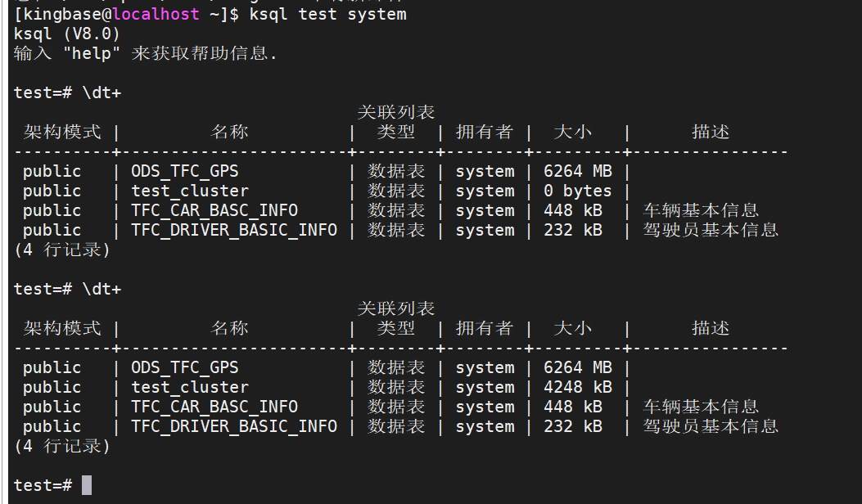Screen dimensions: 862x504
Task: Click the 名称 column header in first table
Action: click(x=230, y=132)
